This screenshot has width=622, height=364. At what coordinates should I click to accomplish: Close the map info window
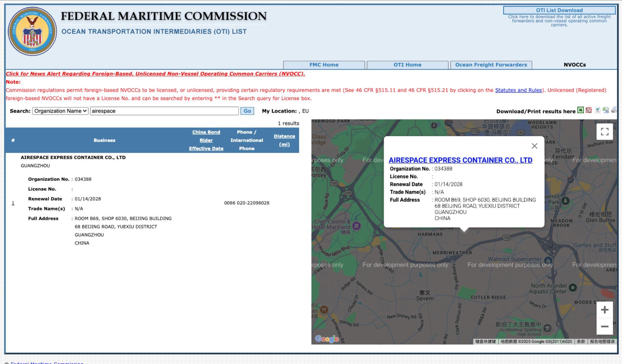pos(534,146)
